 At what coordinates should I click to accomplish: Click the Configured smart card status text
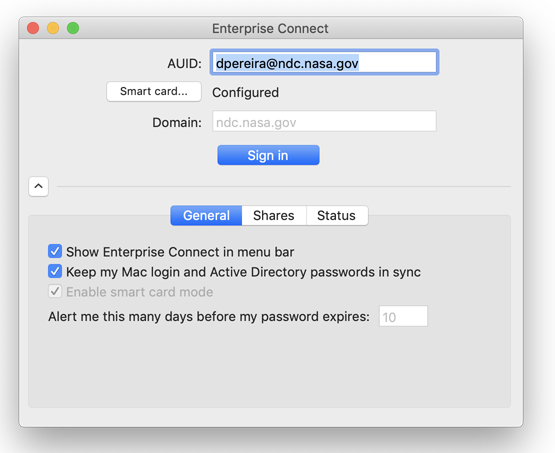point(245,92)
